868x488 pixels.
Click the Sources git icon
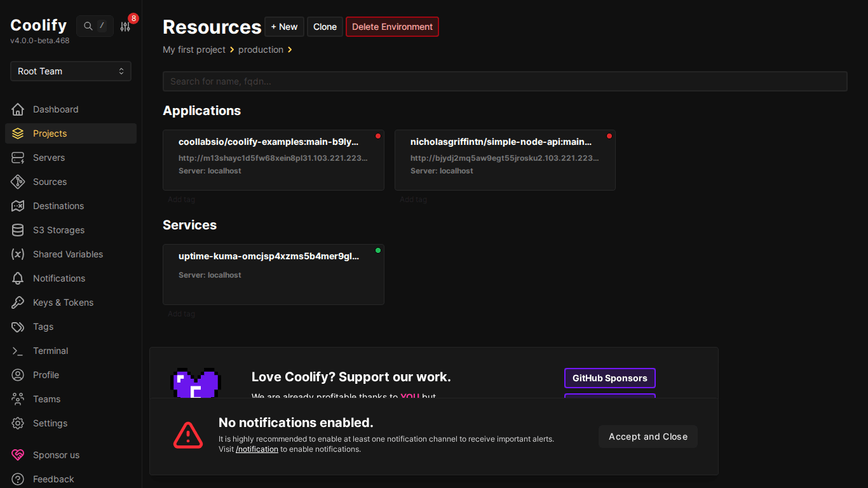click(x=18, y=182)
